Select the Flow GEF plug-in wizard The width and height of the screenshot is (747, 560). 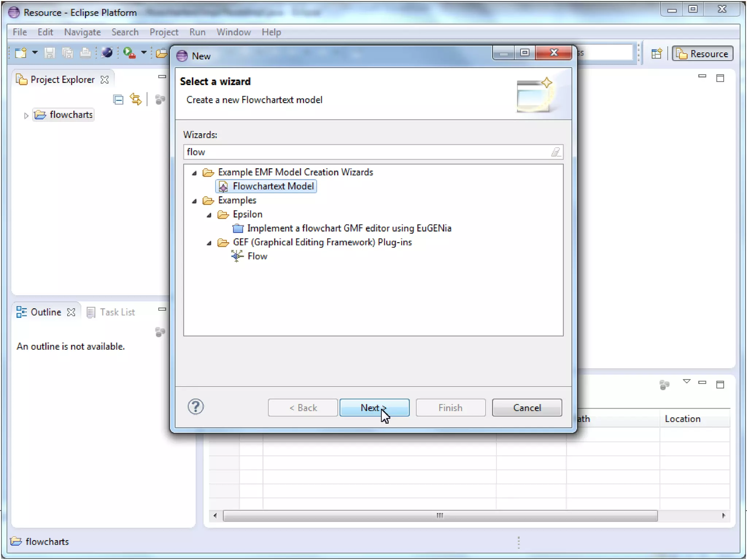pos(257,256)
